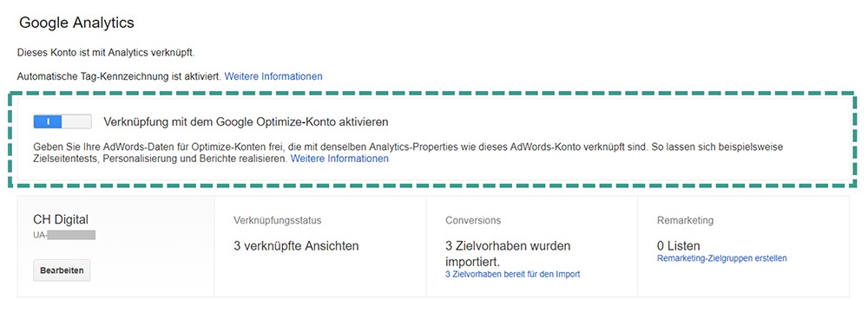This screenshot has width=868, height=312.
Task: Toggle the Google Optimize-Konto Verknüpfung switch
Action: click(x=62, y=121)
